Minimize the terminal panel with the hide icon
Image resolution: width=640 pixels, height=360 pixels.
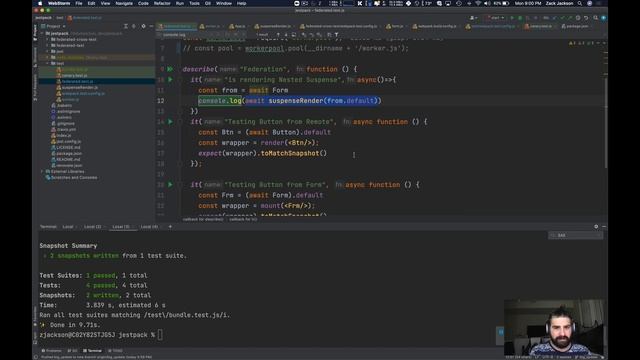[604, 227]
